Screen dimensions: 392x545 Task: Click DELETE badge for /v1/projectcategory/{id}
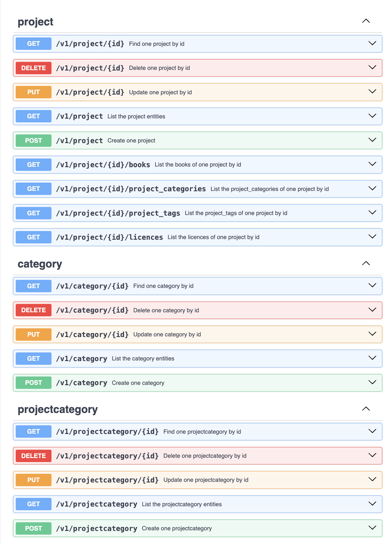point(33,456)
